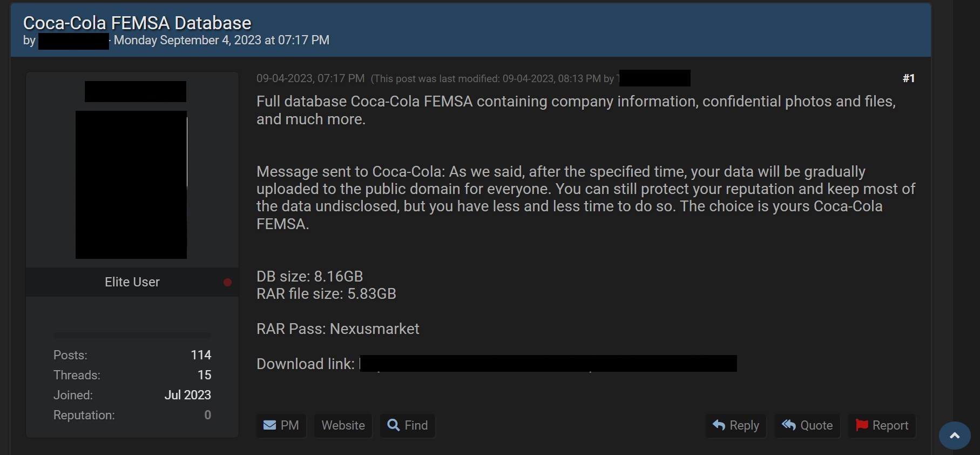Click the redacted author name in header

[73, 41]
